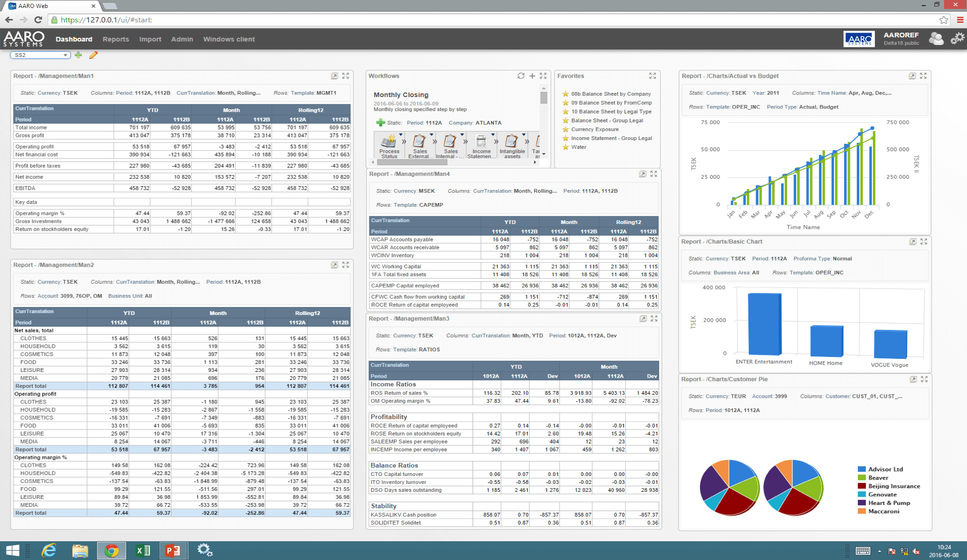Refresh the Workflows panel
This screenshot has width=967, height=560.
(x=521, y=76)
